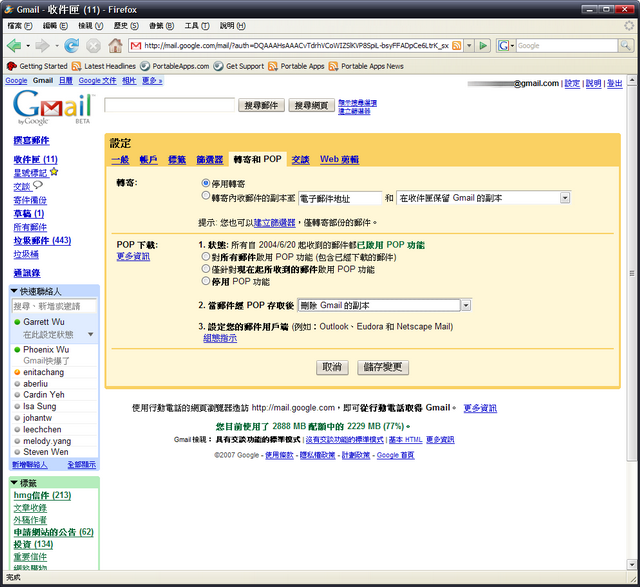Select the disable forwarding radio button
The height and width of the screenshot is (587, 640).
coord(206,183)
